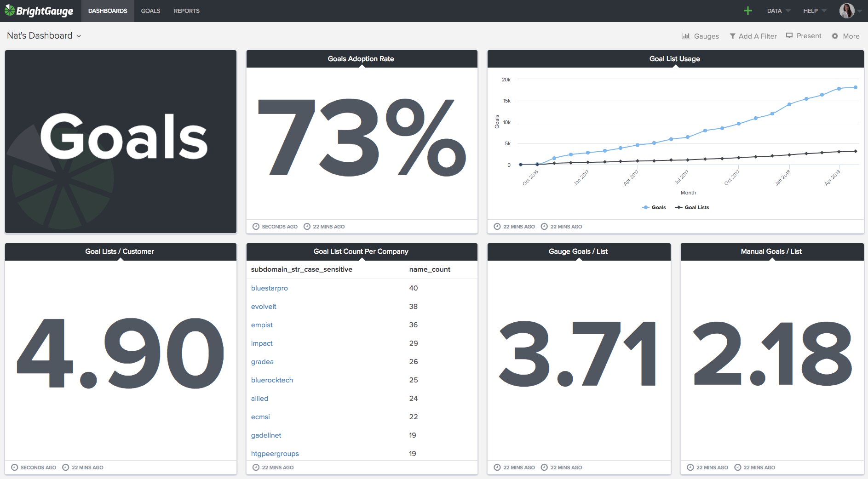868x479 pixels.
Task: Switch to the DASHBOARDS tab
Action: tap(108, 11)
